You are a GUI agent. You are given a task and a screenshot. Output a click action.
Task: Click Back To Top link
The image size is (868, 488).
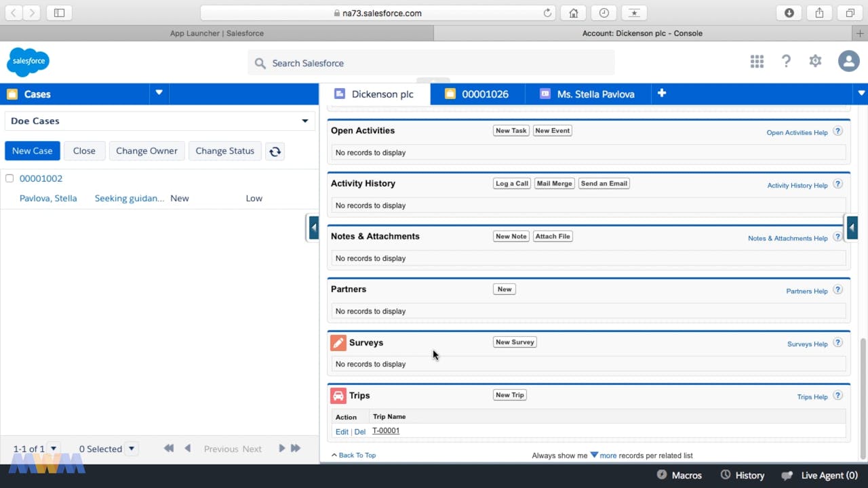357,455
